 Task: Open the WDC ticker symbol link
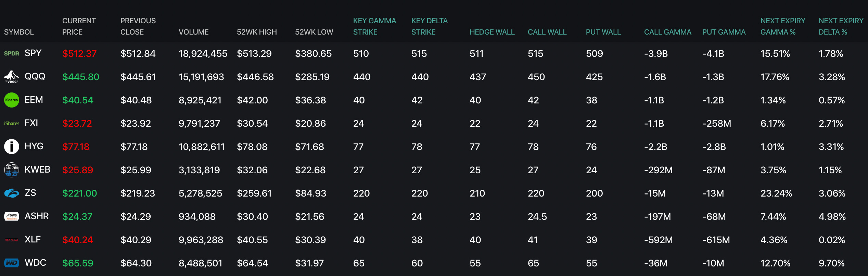click(x=35, y=263)
